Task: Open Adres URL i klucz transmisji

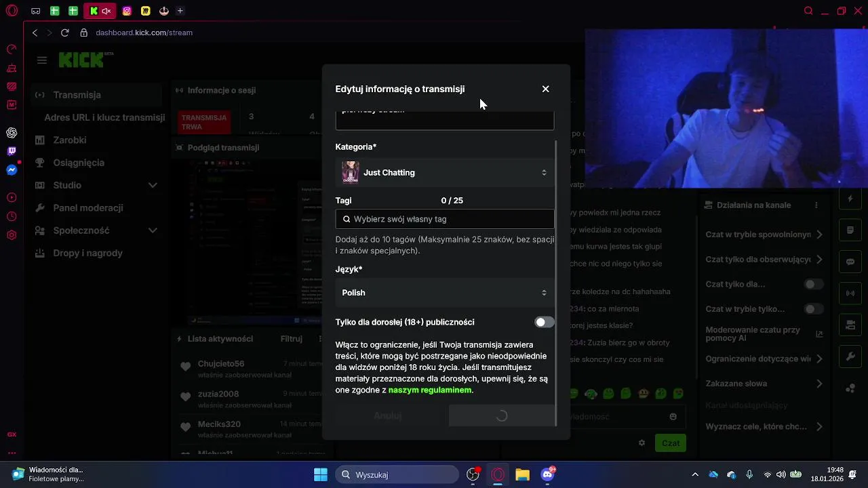Action: tap(104, 117)
